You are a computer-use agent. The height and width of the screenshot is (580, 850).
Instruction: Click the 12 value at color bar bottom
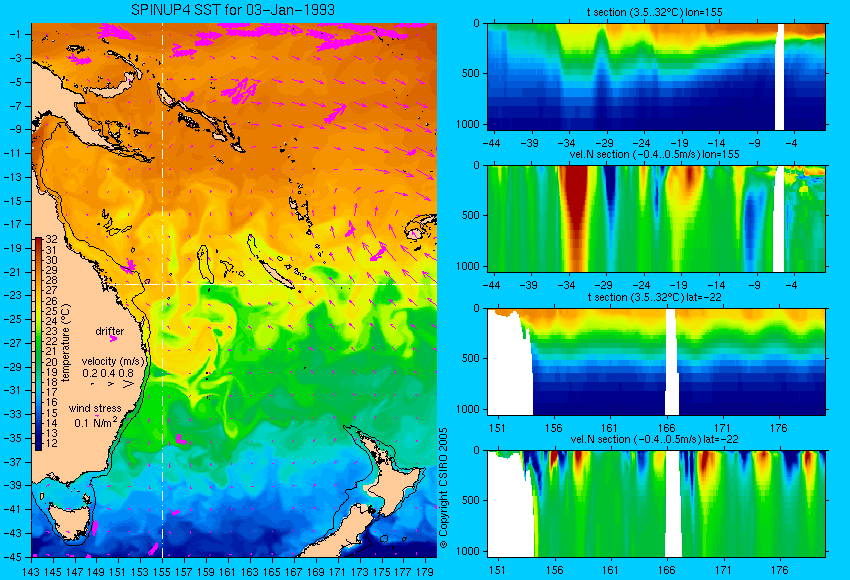click(x=51, y=443)
